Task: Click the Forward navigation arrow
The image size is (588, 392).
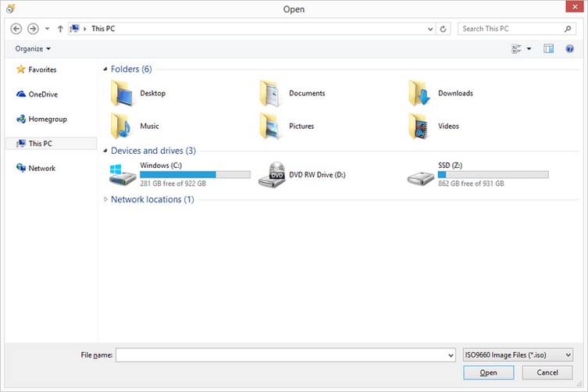Action: [x=33, y=29]
